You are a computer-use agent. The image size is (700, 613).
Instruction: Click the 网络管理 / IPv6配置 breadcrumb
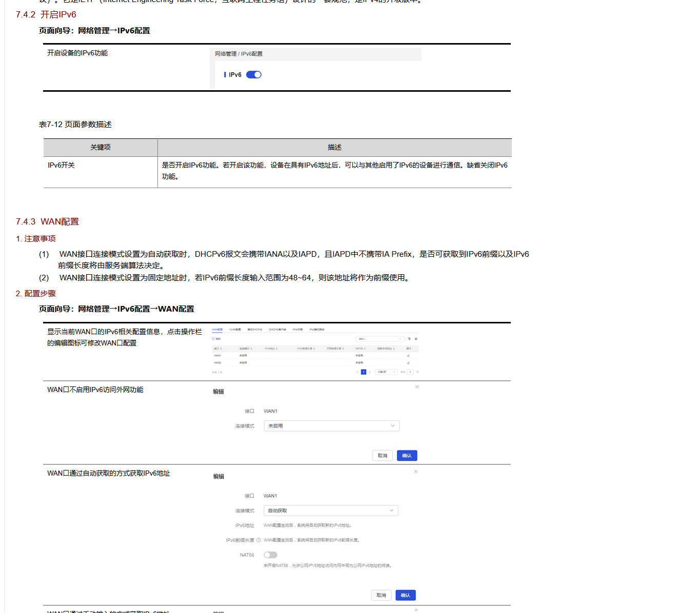pos(238,54)
